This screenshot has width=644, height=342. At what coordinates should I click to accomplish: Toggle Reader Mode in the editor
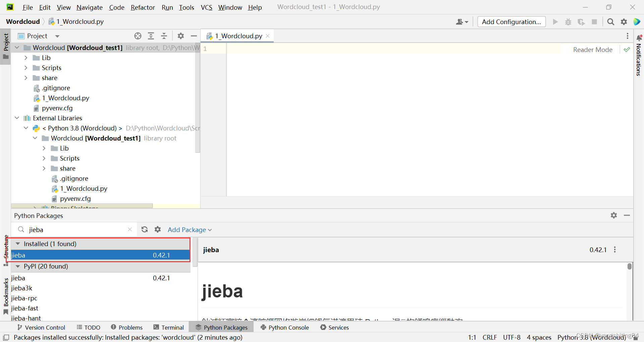593,50
